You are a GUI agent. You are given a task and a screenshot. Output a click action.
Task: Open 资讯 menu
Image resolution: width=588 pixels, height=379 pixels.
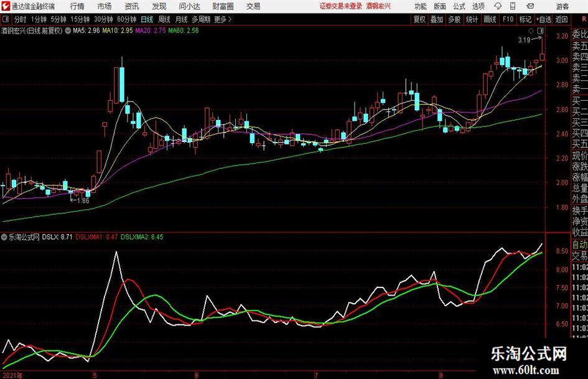pos(132,6)
